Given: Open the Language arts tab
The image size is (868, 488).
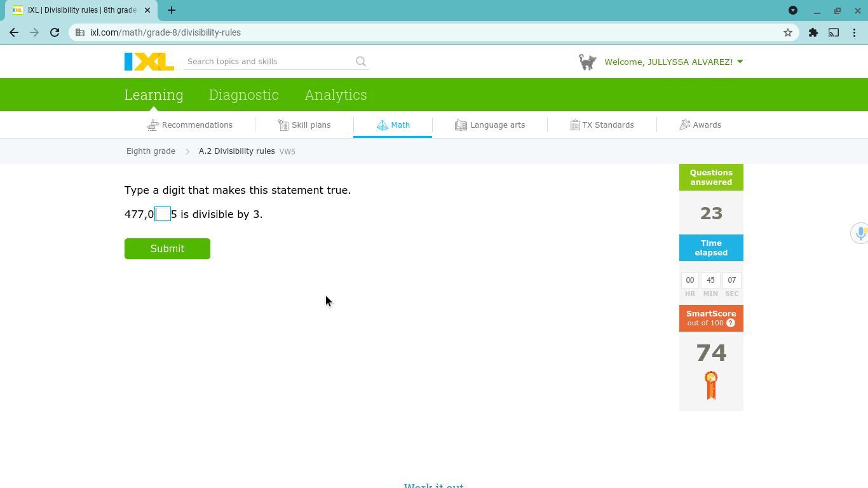Looking at the screenshot, I should coord(490,125).
